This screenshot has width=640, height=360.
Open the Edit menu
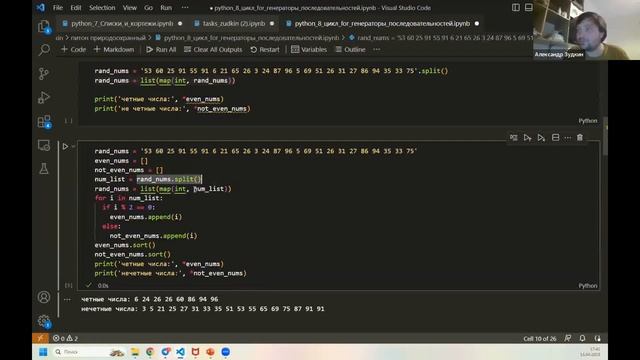[x=76, y=8]
